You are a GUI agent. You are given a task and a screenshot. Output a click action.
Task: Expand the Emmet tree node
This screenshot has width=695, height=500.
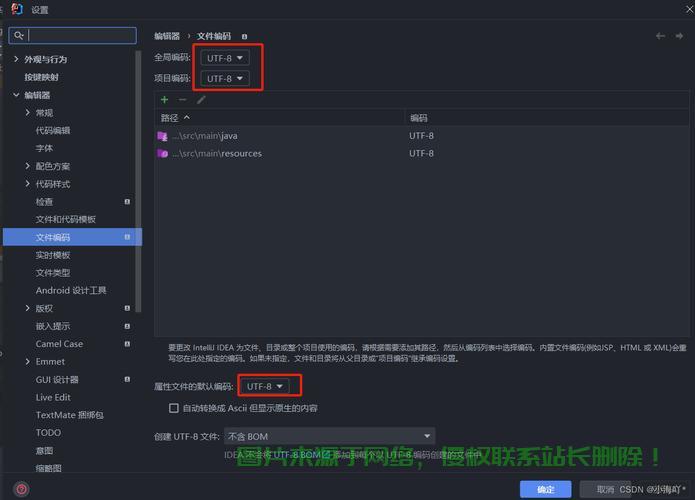[x=28, y=362]
